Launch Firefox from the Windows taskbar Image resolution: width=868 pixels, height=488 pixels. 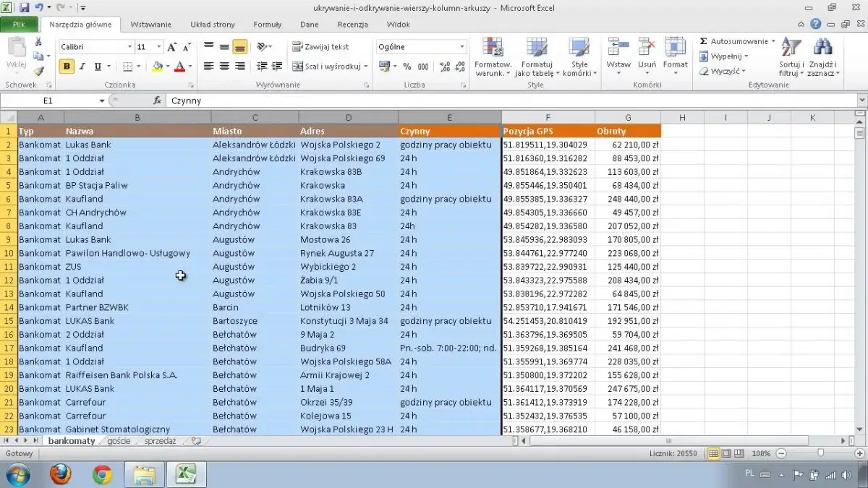pos(61,474)
